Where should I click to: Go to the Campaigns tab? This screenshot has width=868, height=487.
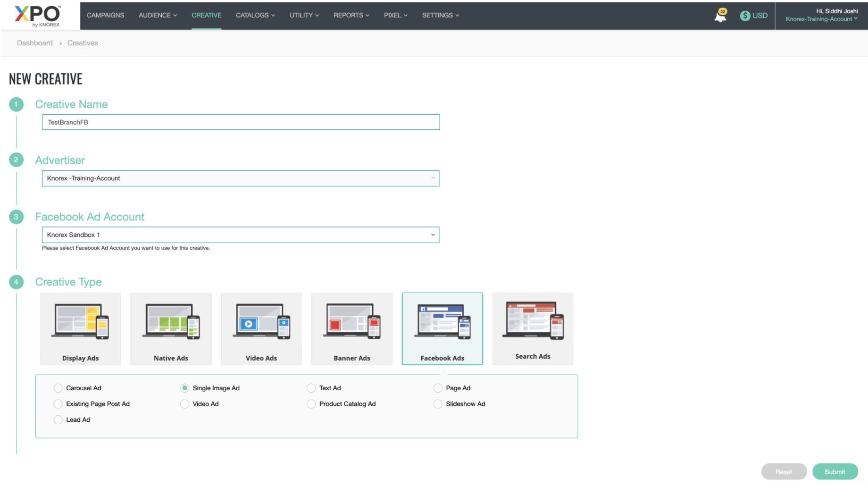(x=105, y=15)
